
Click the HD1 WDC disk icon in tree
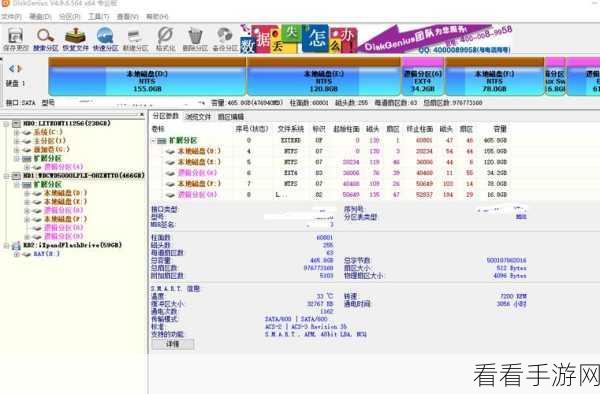tap(16, 176)
